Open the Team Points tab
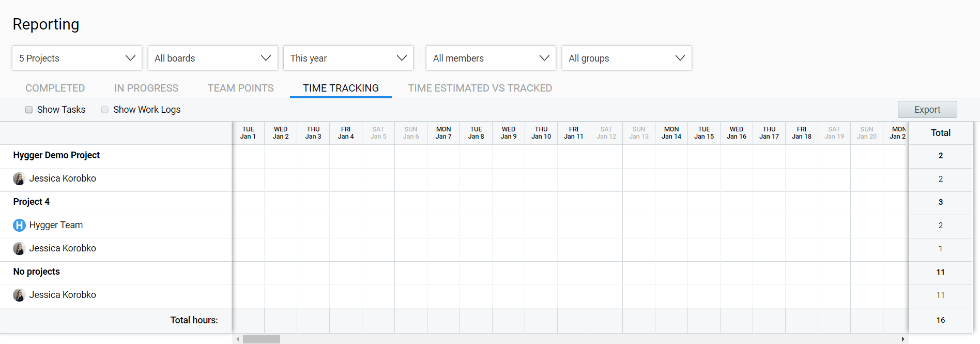Image resolution: width=980 pixels, height=344 pixels. [241, 88]
